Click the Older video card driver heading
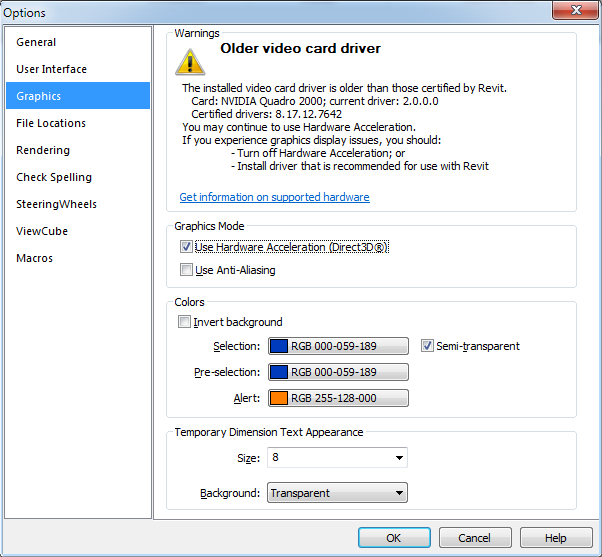 pos(300,48)
